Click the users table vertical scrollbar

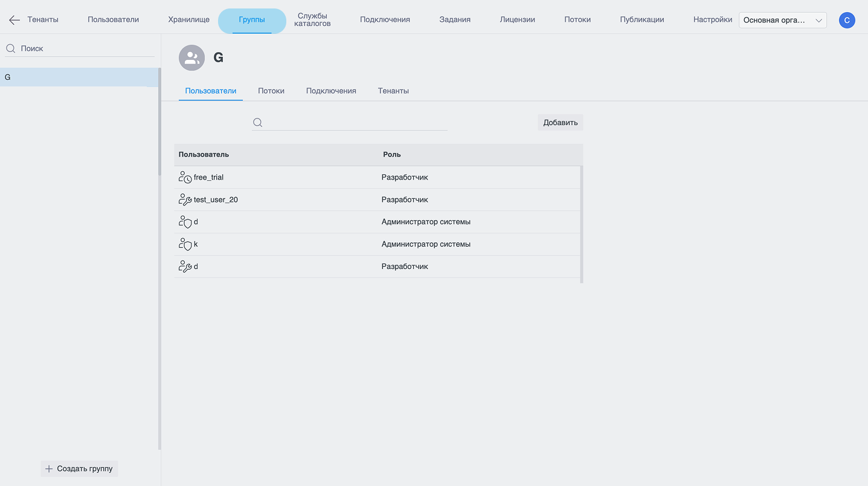582,224
